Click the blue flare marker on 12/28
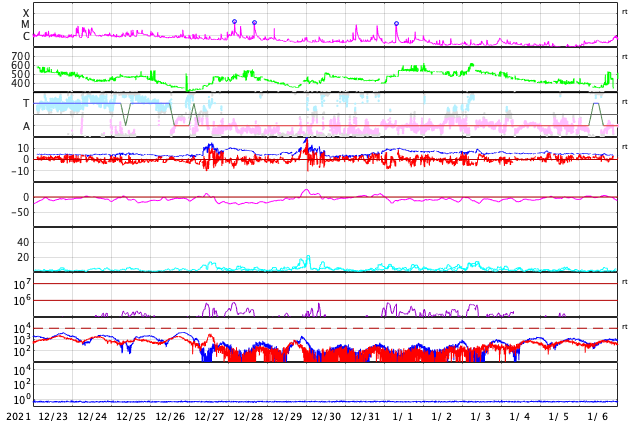 point(254,23)
